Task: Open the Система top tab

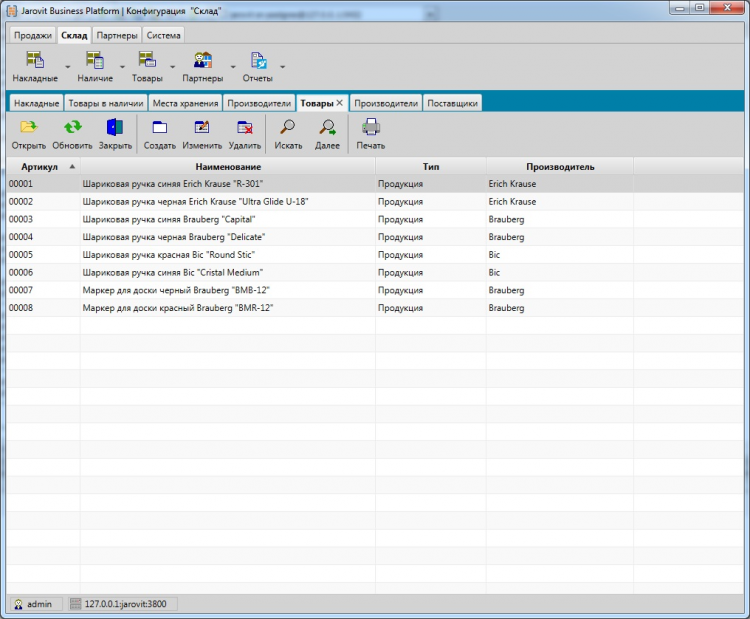Action: (x=164, y=35)
